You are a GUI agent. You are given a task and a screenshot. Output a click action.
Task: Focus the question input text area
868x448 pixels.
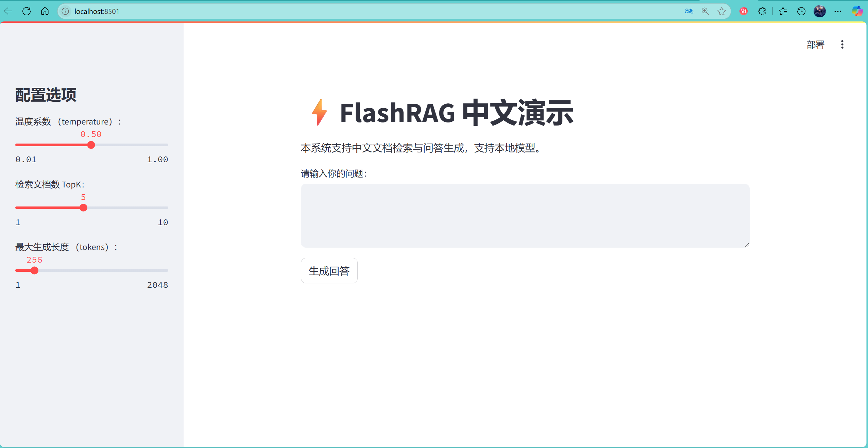click(x=525, y=215)
